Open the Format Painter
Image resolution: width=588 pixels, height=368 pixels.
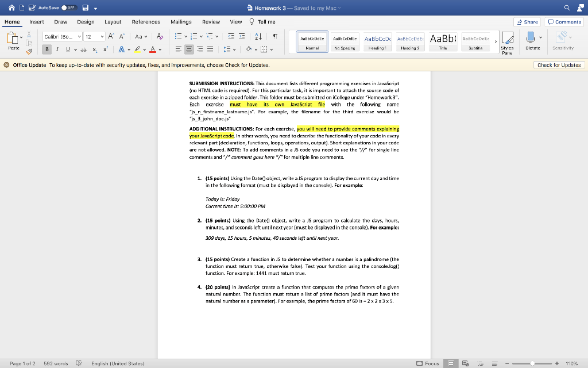[x=29, y=52]
